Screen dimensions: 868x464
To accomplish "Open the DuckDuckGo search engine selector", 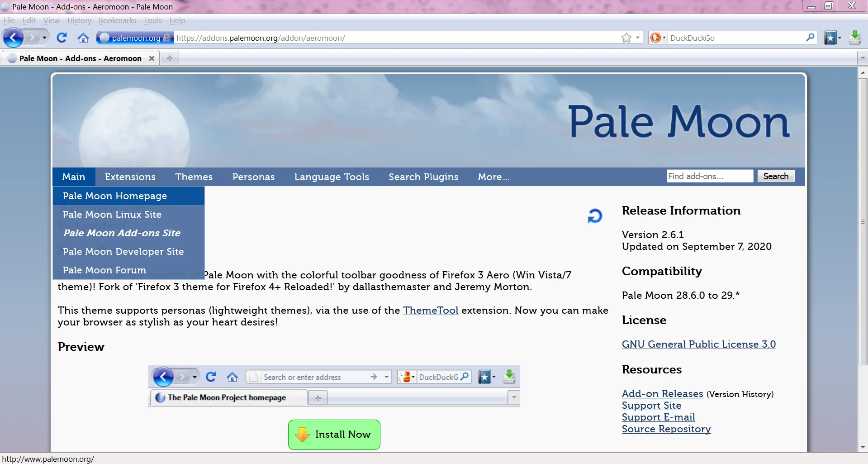I will tap(658, 38).
